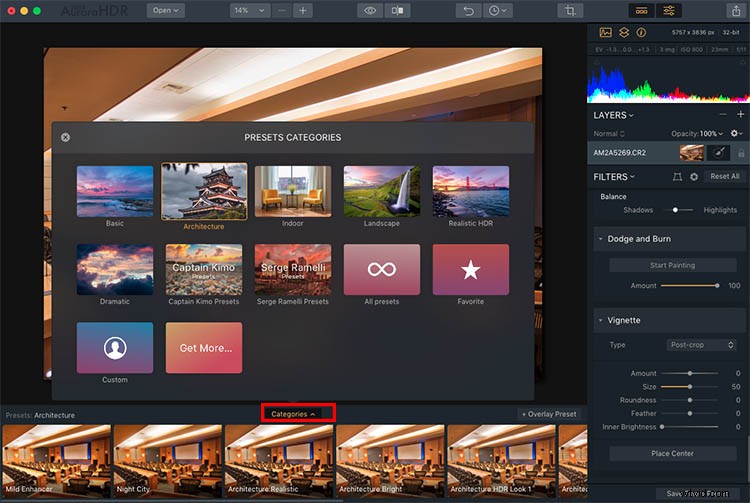Viewport: 750px width, 503px height.
Task: Click the + Overlay Preset button
Action: click(549, 414)
